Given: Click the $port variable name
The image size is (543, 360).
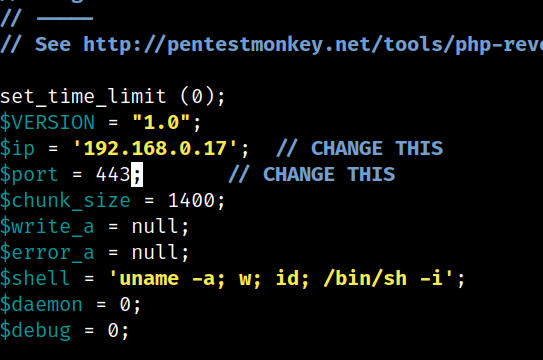Looking at the screenshot, I should point(29,175).
